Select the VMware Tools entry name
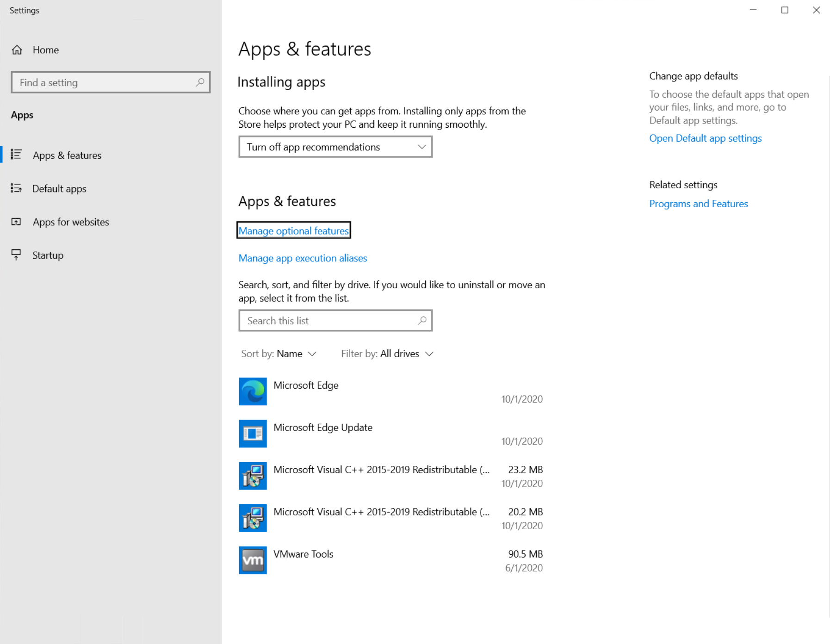Image resolution: width=830 pixels, height=644 pixels. (304, 554)
